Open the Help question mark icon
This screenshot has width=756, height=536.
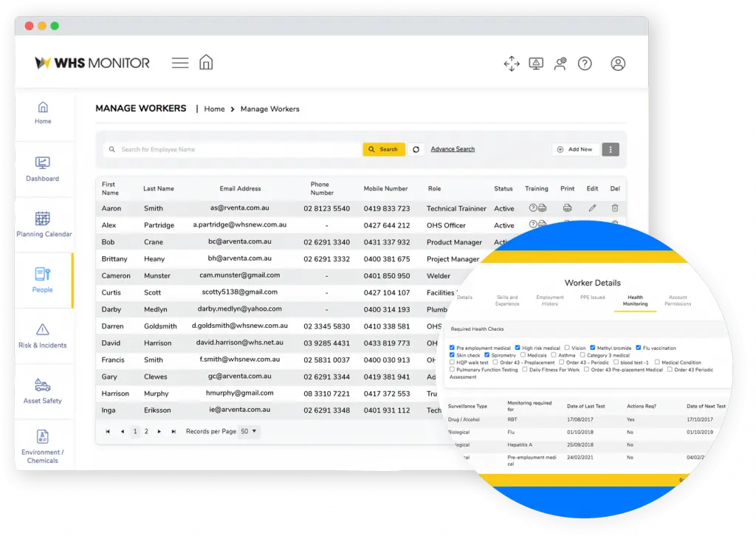point(585,63)
